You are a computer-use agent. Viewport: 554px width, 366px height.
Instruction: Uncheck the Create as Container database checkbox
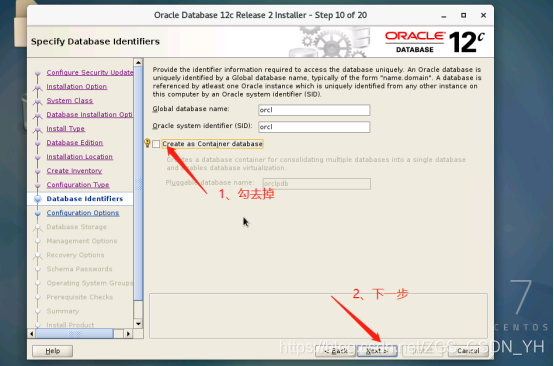[x=156, y=144]
